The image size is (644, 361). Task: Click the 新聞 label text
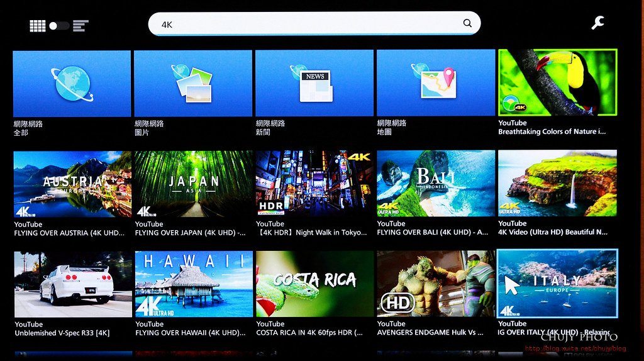263,132
